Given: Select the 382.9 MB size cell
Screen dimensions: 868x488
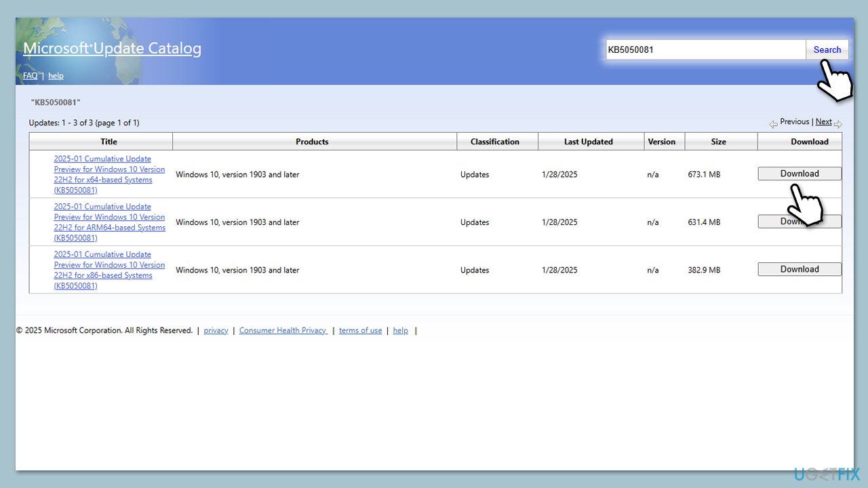Looking at the screenshot, I should [704, 270].
